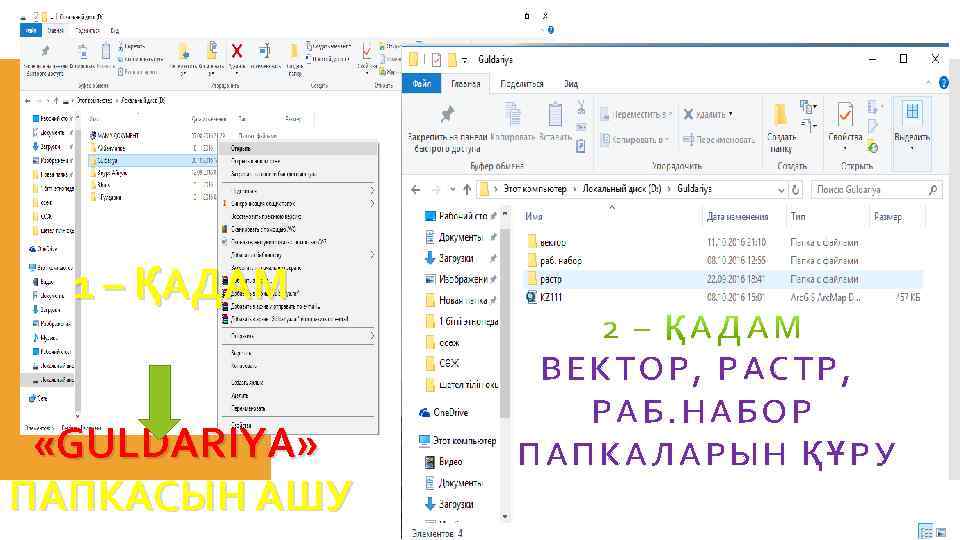Select the растр folder row

[722, 279]
